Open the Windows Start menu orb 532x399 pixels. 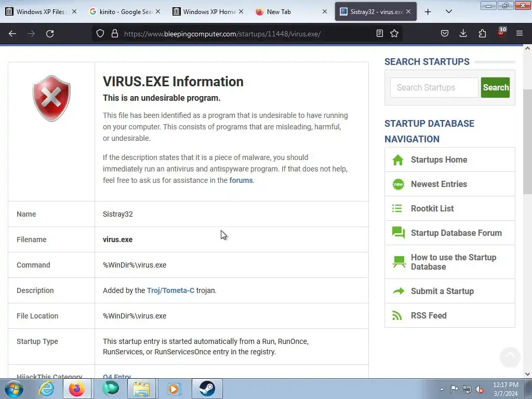[x=14, y=389]
